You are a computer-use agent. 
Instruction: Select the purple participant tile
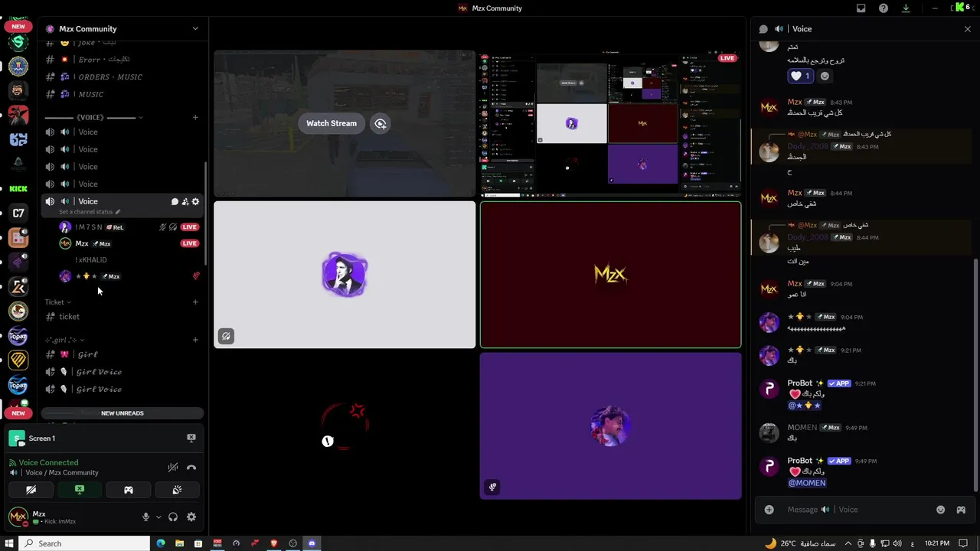(610, 425)
